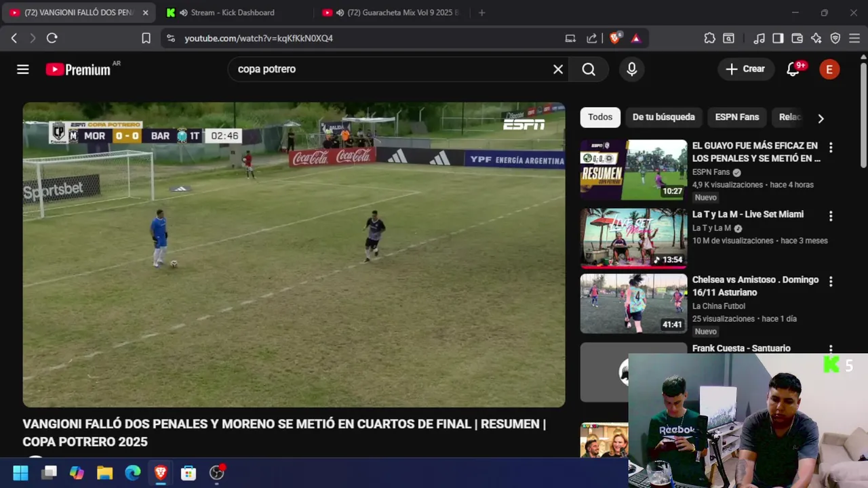Image resolution: width=868 pixels, height=488 pixels.
Task: Open the Leo AI sparkle icon
Action: click(816, 38)
